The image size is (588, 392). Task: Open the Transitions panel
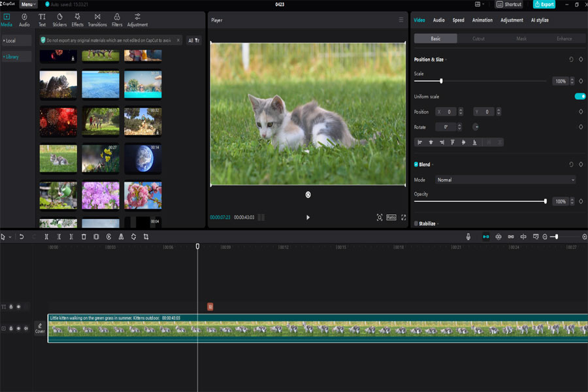97,20
